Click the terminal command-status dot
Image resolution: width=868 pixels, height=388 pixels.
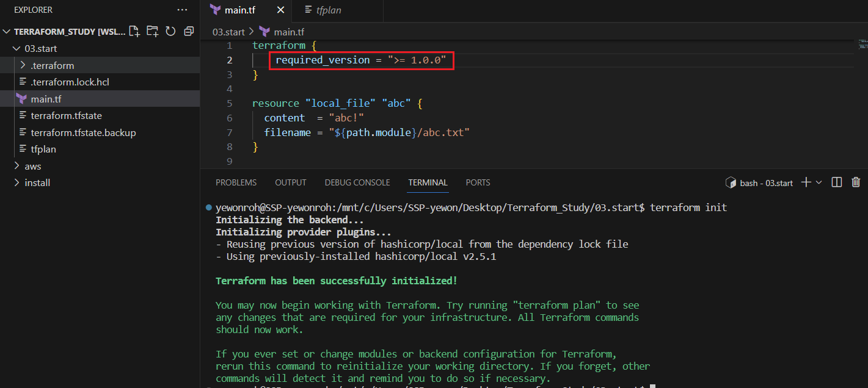(x=209, y=207)
